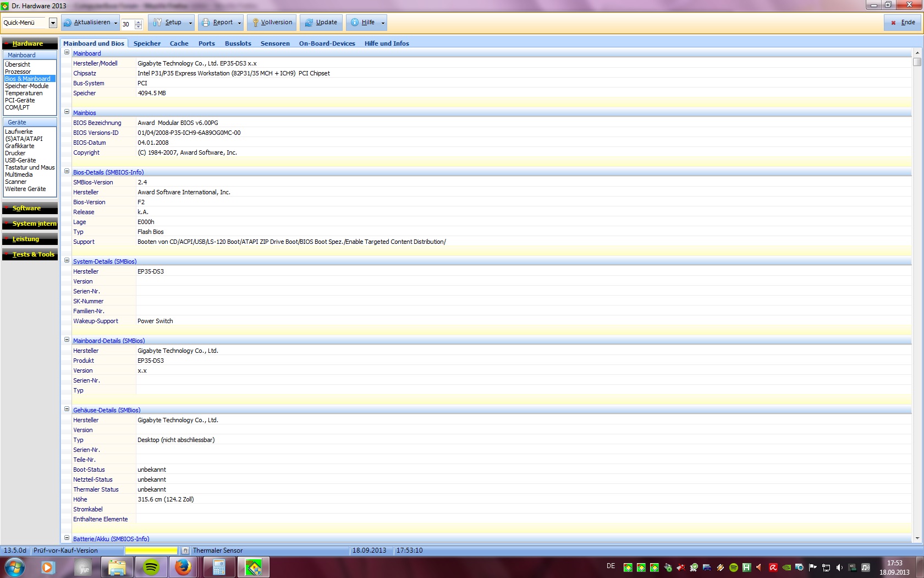Click the Action Center flag icon
Viewport: 924px width, 578px height.
tap(813, 568)
